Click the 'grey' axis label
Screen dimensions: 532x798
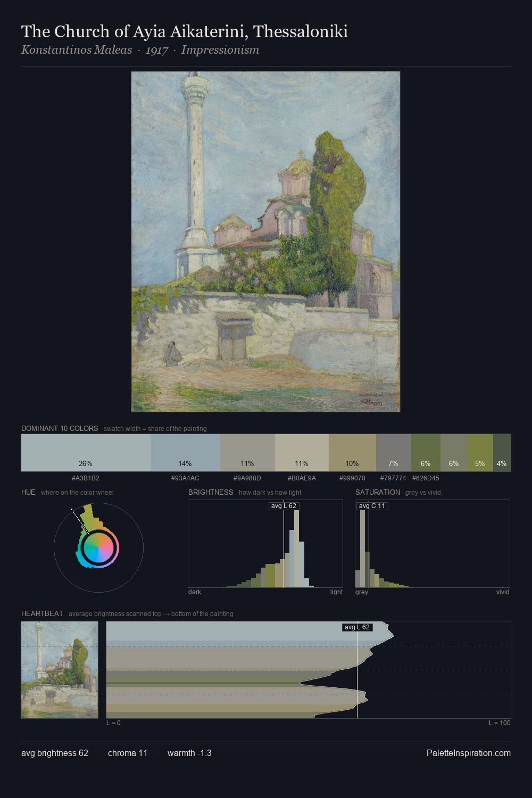[362, 592]
